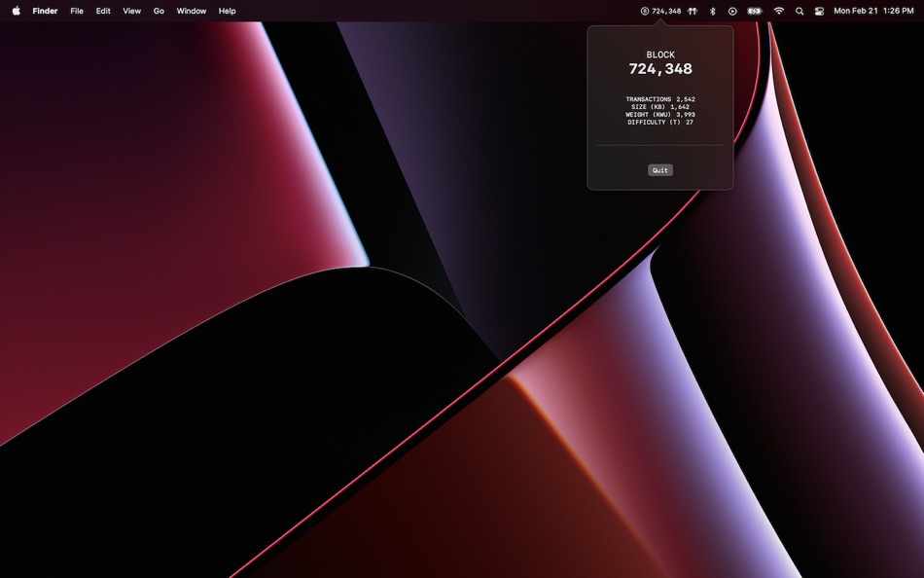Open the View menu
The height and width of the screenshot is (578, 924).
point(131,11)
